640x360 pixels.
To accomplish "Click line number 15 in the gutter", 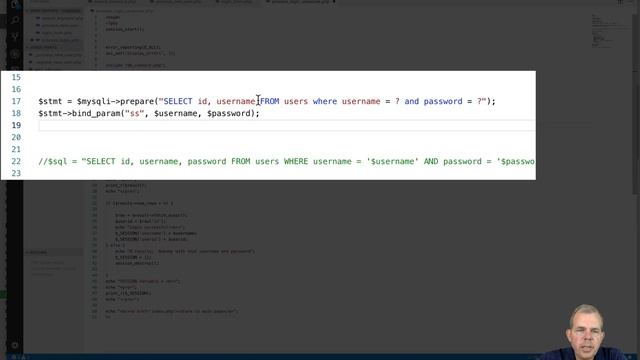I will pyautogui.click(x=16, y=77).
